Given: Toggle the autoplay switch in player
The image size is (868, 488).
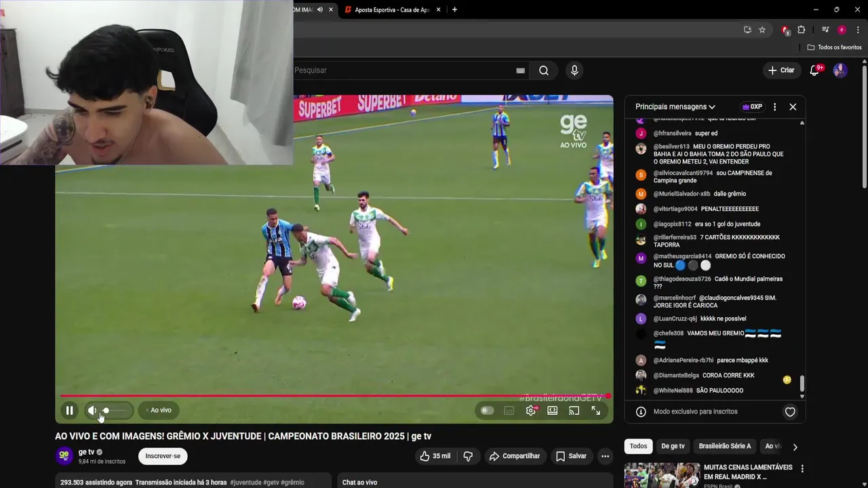Looking at the screenshot, I should (x=487, y=410).
